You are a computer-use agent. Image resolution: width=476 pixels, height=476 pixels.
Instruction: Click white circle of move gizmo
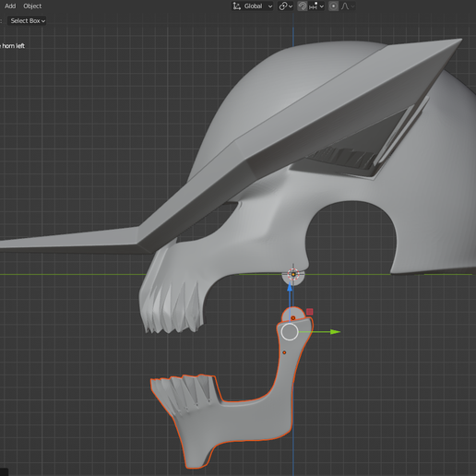(290, 332)
